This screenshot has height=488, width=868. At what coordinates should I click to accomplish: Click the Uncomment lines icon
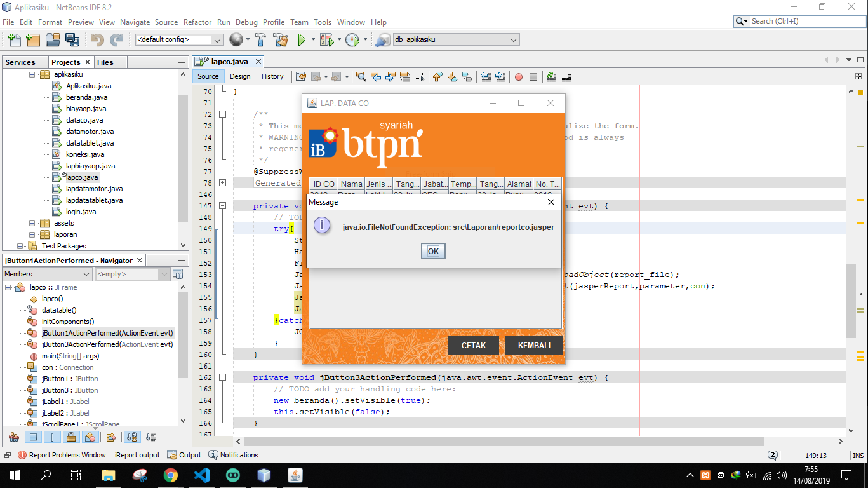point(566,76)
